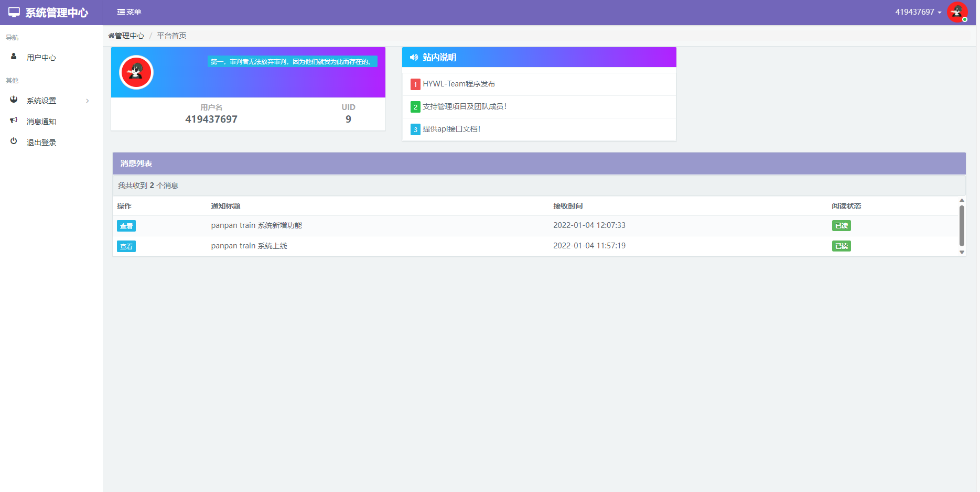Click the message list scrollbar down arrow
The image size is (980, 492).
(962, 252)
